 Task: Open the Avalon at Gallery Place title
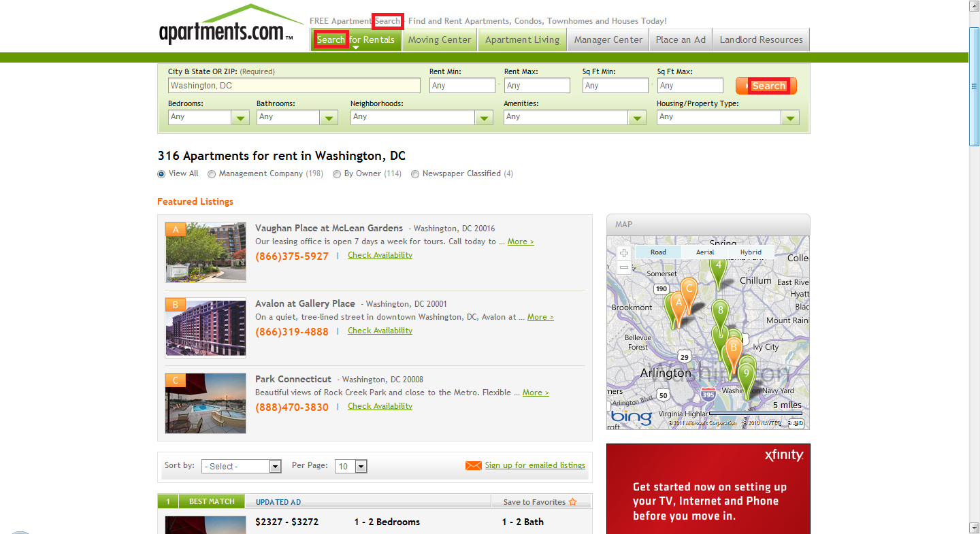pos(305,303)
